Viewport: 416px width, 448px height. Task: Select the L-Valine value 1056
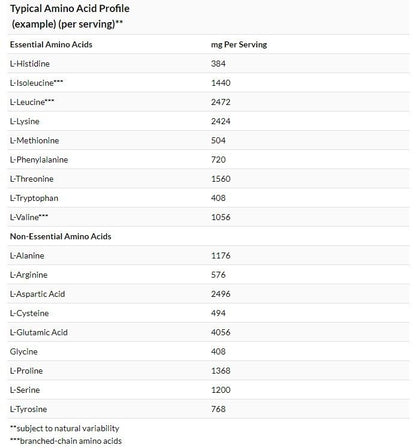[221, 217]
